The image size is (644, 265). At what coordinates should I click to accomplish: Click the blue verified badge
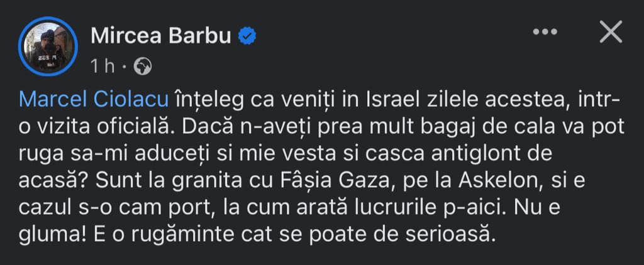(247, 36)
